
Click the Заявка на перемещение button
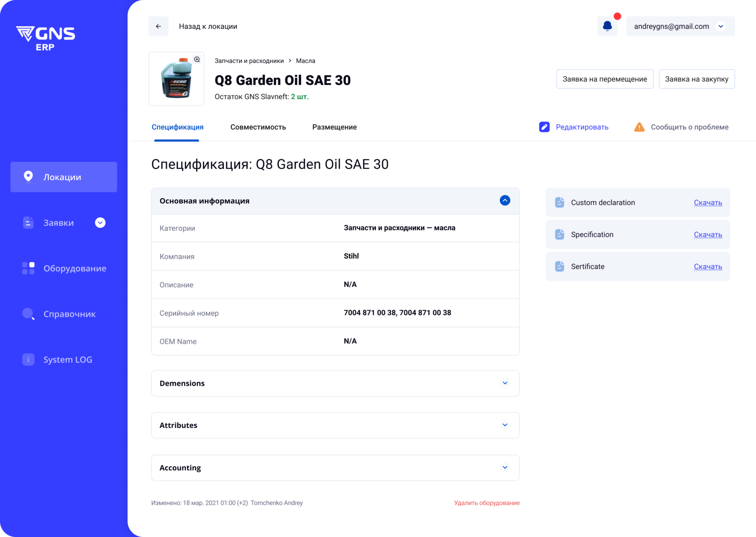[605, 79]
